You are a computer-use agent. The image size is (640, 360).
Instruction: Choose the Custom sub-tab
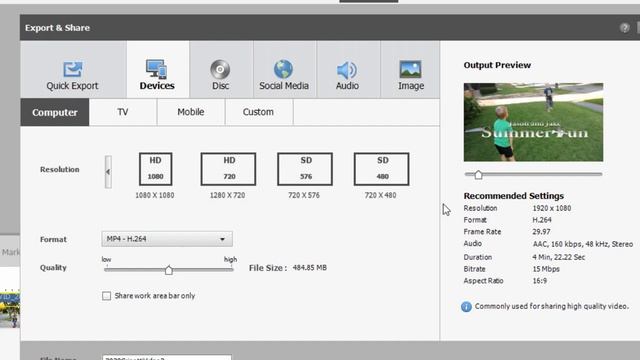[x=258, y=112]
